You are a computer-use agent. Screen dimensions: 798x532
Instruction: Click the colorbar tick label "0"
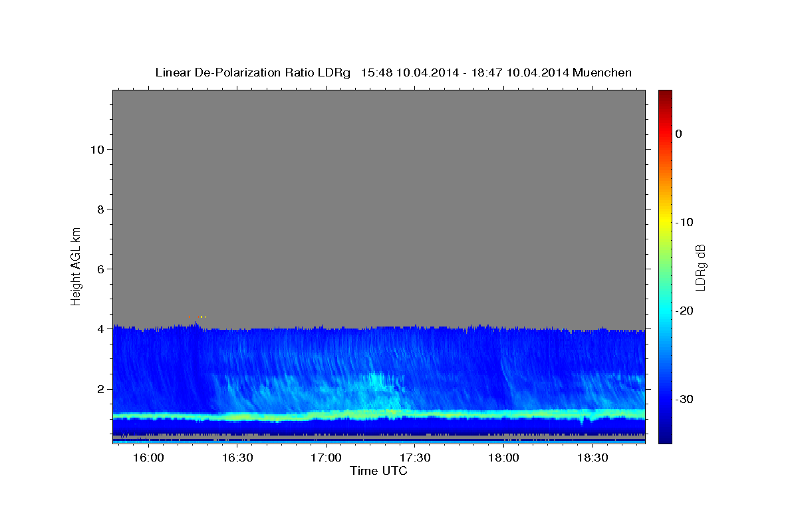(679, 134)
